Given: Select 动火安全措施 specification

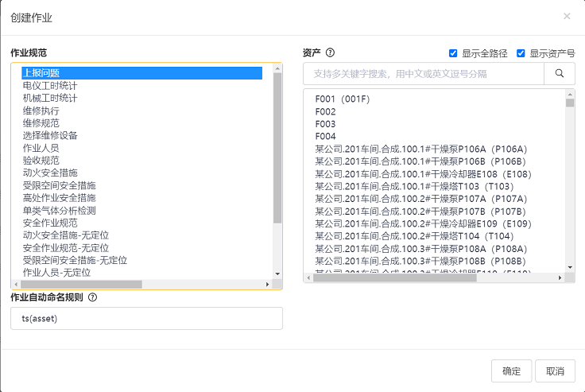Looking at the screenshot, I should pos(50,173).
